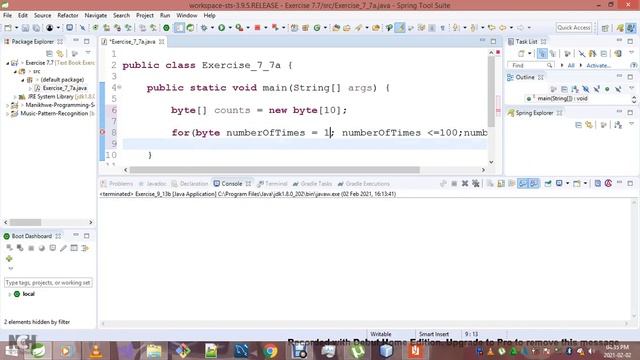Image resolution: width=640 pixels, height=360 pixels.
Task: Open the Project menu
Action: (x=144, y=16)
